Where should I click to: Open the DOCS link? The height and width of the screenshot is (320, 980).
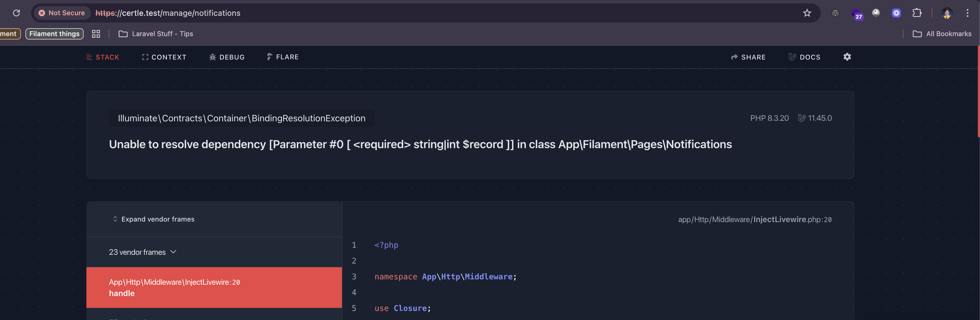[x=804, y=57]
